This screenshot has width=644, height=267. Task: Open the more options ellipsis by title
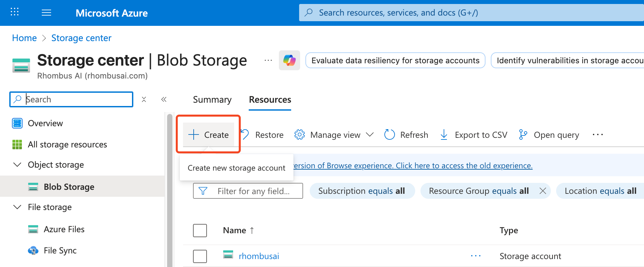[268, 60]
